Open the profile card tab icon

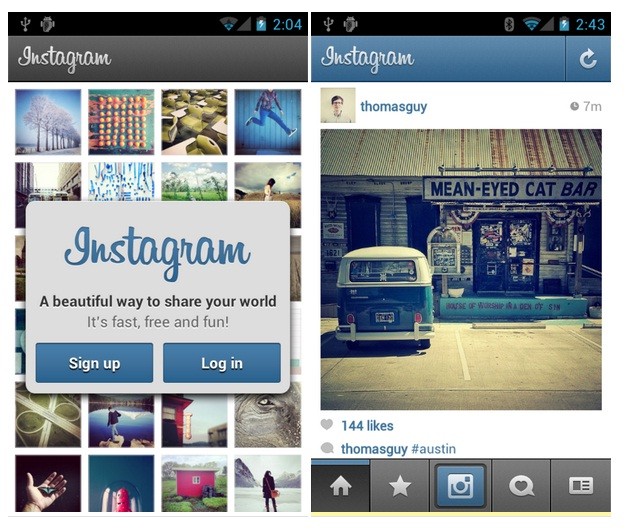(x=581, y=486)
